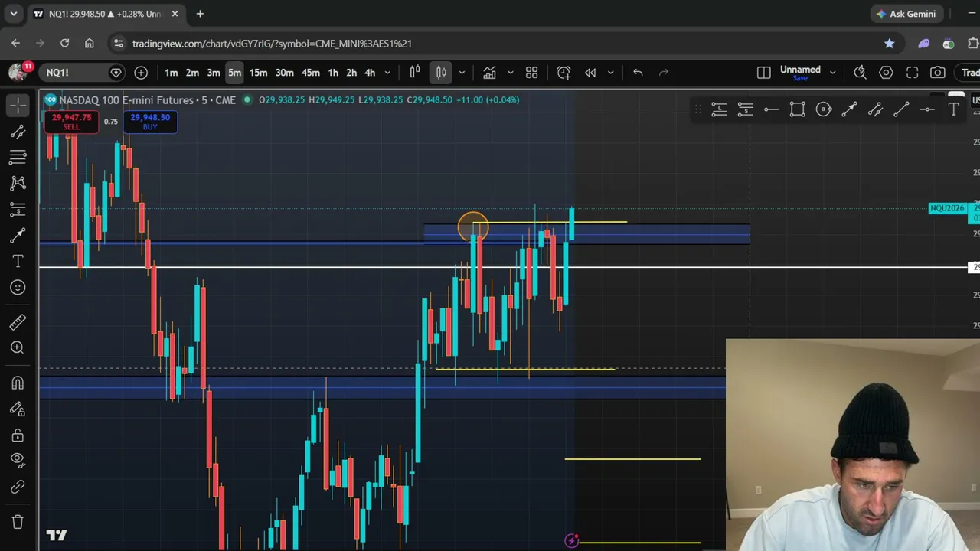Open the trend line tools in left sidebar
This screenshot has width=980, height=551.
click(x=18, y=132)
